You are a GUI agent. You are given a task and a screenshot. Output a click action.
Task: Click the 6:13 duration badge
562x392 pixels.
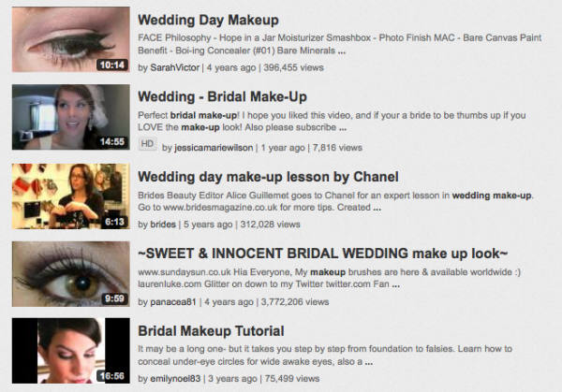click(x=114, y=222)
